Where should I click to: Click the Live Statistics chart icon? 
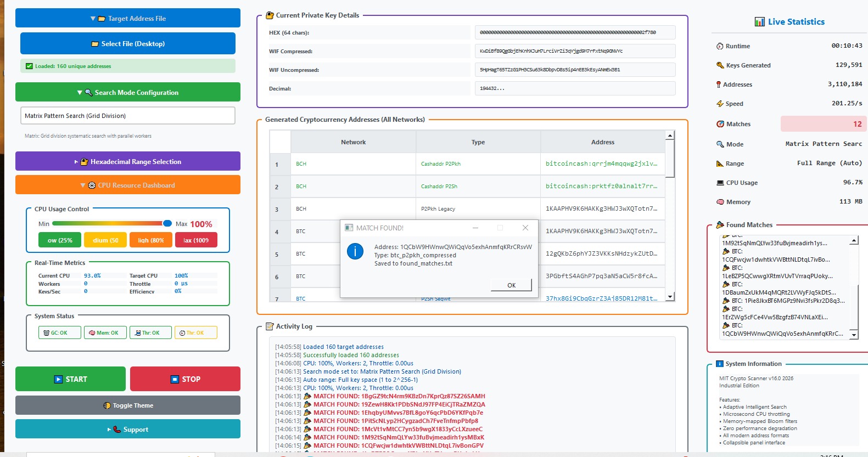759,22
